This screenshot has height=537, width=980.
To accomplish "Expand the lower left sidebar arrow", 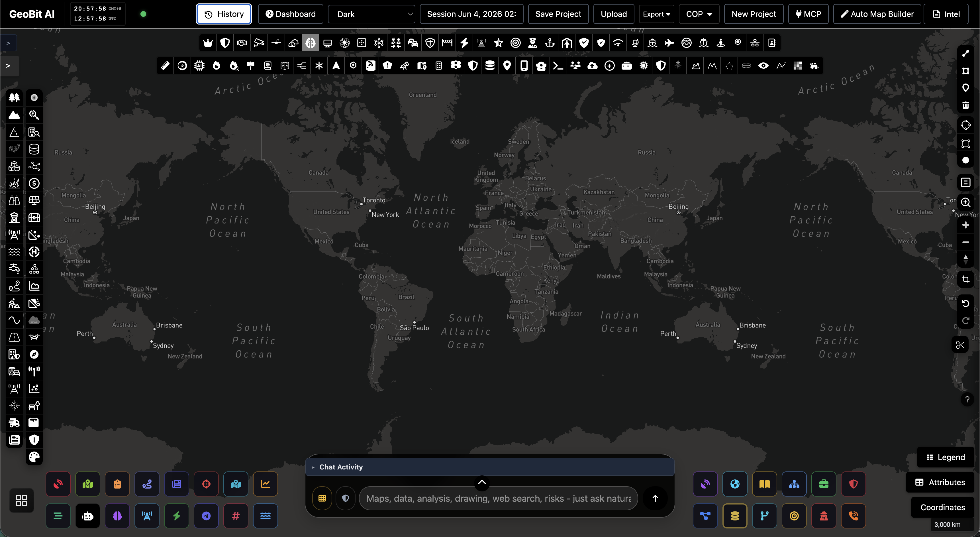I will (8, 66).
